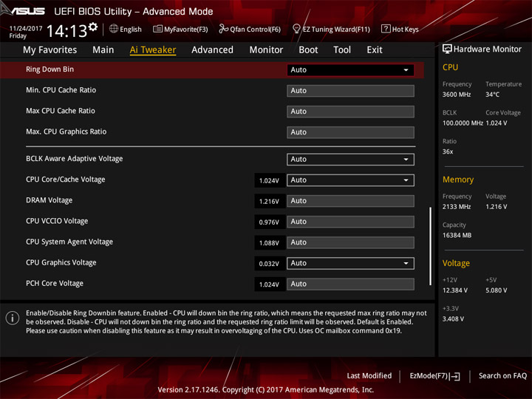The width and height of the screenshot is (532, 399).
Task: Select the CPU System Agent Voltage label
Action: pyautogui.click(x=69, y=242)
